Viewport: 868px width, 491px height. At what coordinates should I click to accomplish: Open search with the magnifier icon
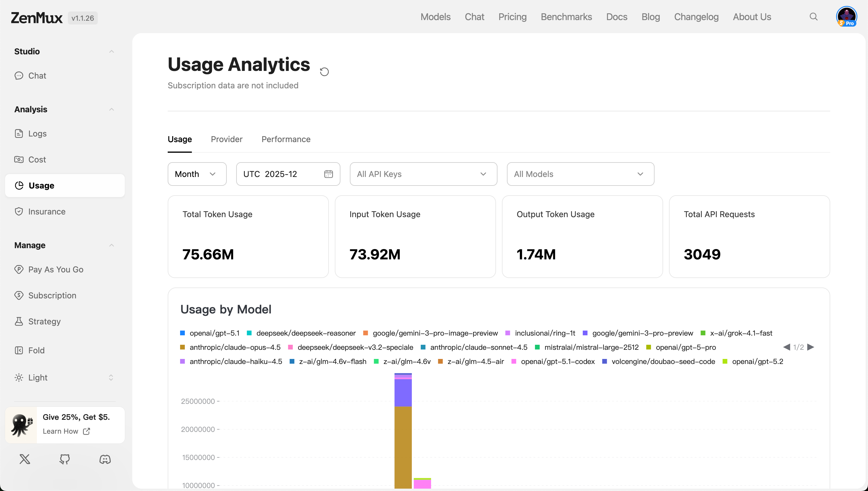tap(813, 17)
